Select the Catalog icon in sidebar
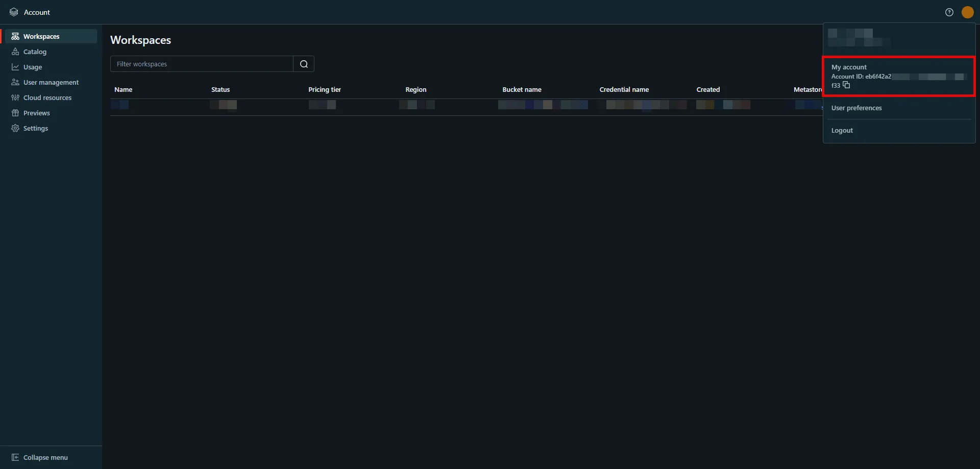The image size is (980, 469). click(x=15, y=52)
